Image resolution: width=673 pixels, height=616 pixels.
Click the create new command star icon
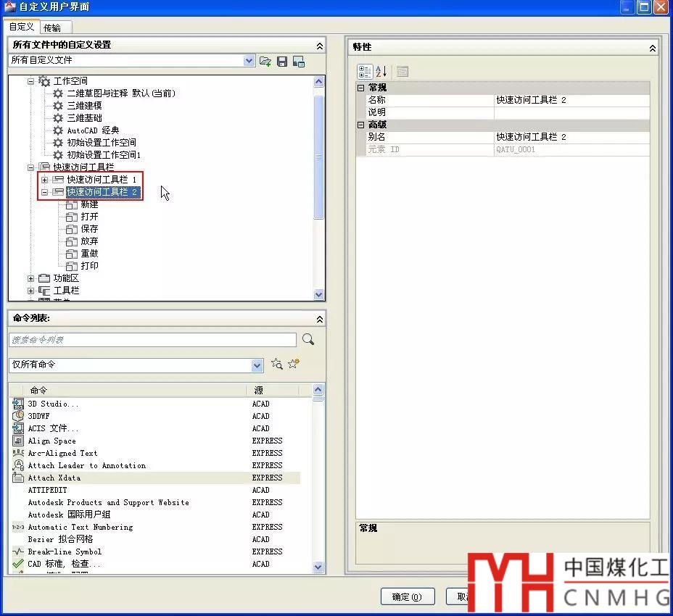pyautogui.click(x=294, y=364)
